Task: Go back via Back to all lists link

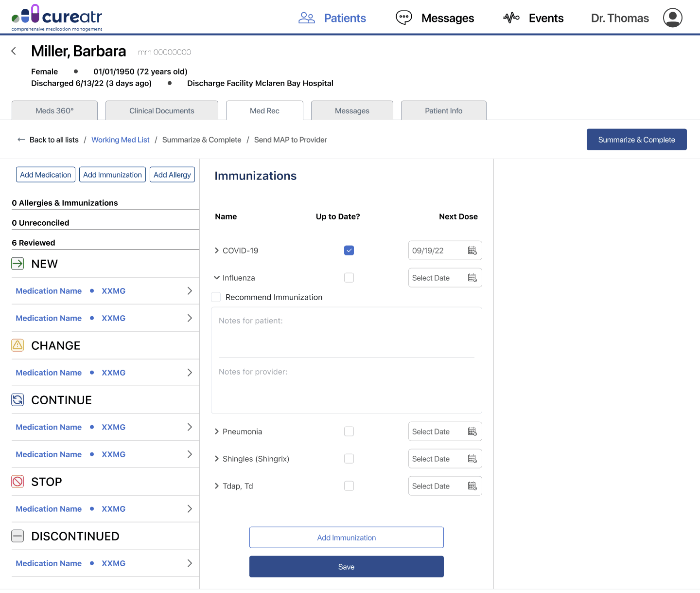Action: pos(54,140)
